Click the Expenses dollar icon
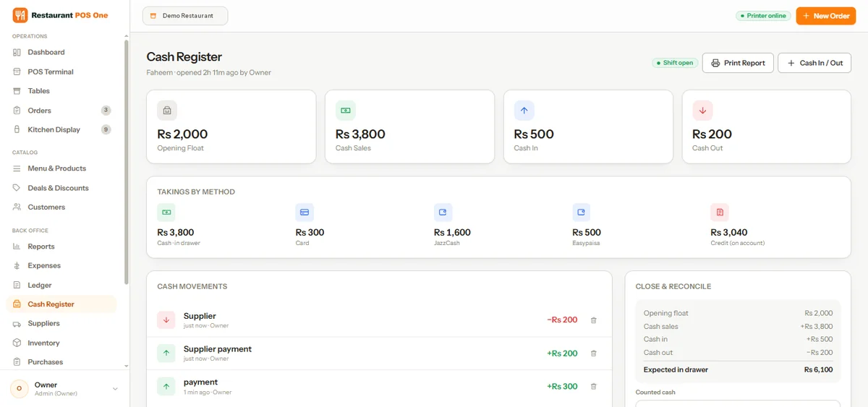The height and width of the screenshot is (407, 868). pos(17,266)
